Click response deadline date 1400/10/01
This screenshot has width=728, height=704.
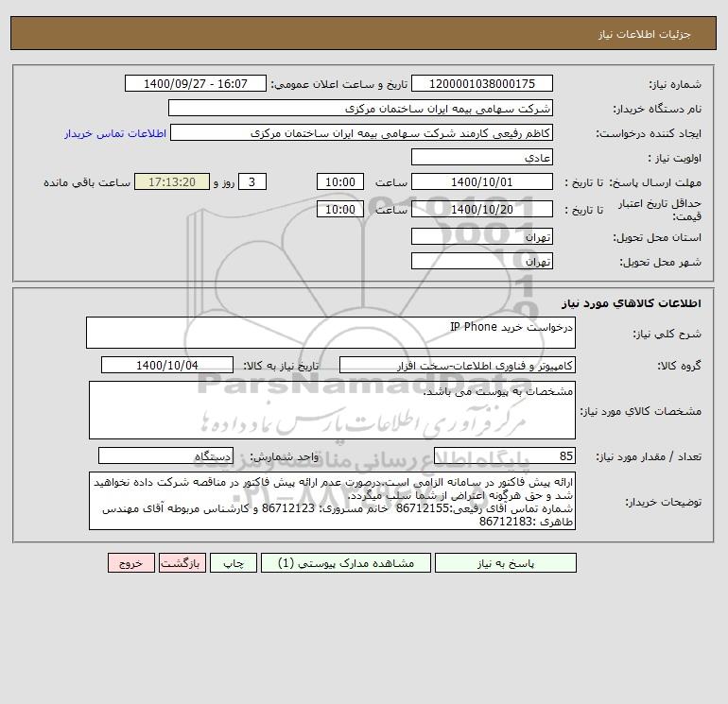tap(482, 182)
